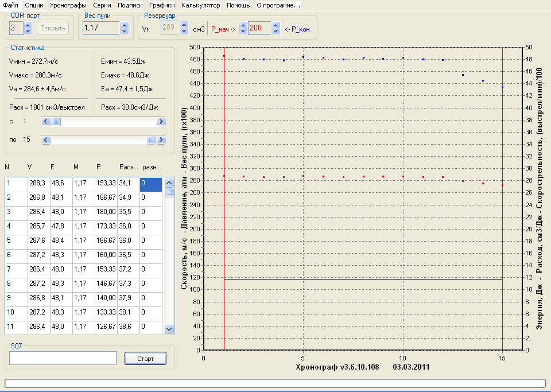The image size is (551, 392).
Task: Increase the COM port number with up arrow
Action: (28, 25)
